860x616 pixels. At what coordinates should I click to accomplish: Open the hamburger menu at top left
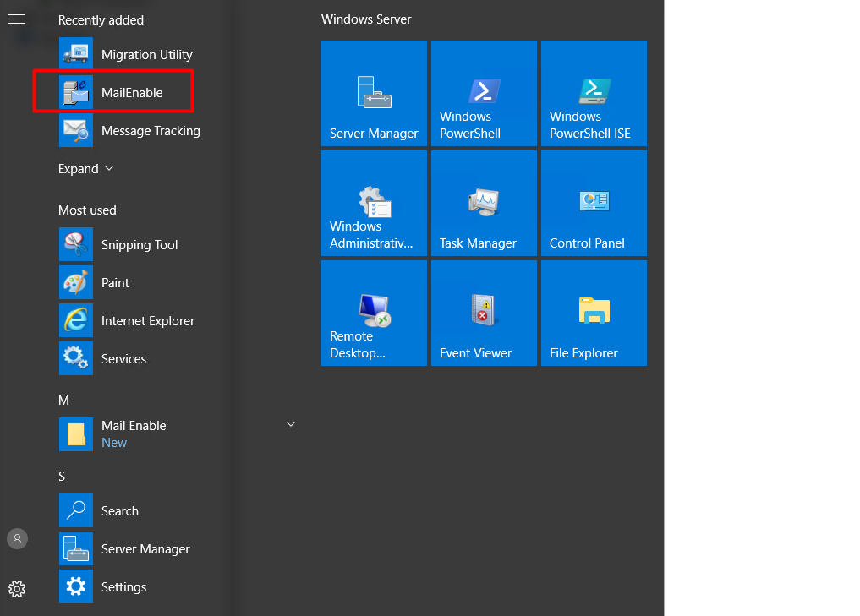click(17, 19)
